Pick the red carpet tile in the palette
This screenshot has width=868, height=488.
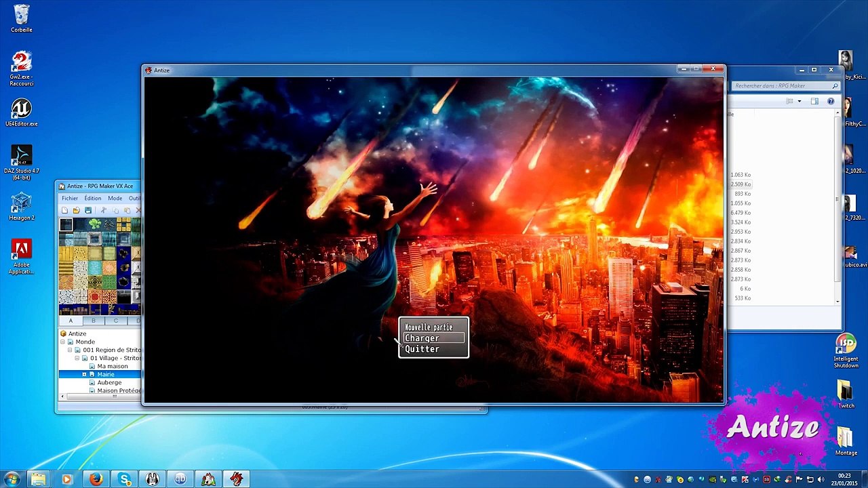(95, 296)
